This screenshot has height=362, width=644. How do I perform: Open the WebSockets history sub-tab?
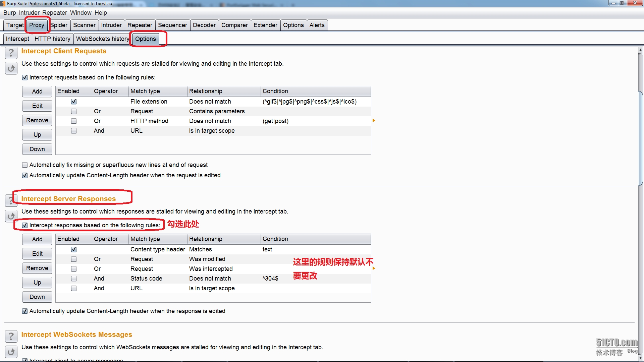103,39
